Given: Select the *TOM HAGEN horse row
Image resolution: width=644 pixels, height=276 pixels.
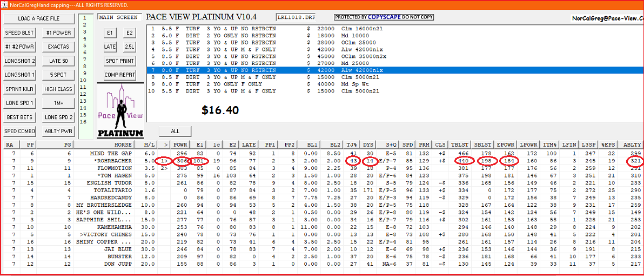Looking at the screenshot, I should click(322, 175).
